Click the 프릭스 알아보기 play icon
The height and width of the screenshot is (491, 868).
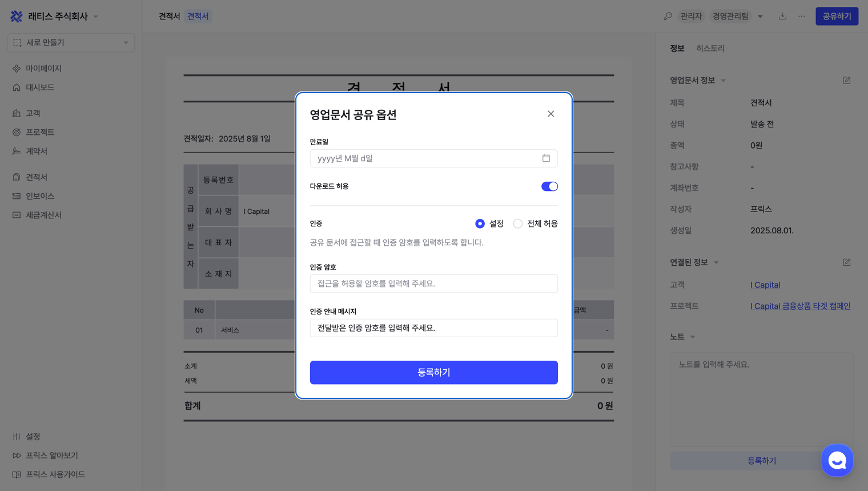pyautogui.click(x=17, y=456)
